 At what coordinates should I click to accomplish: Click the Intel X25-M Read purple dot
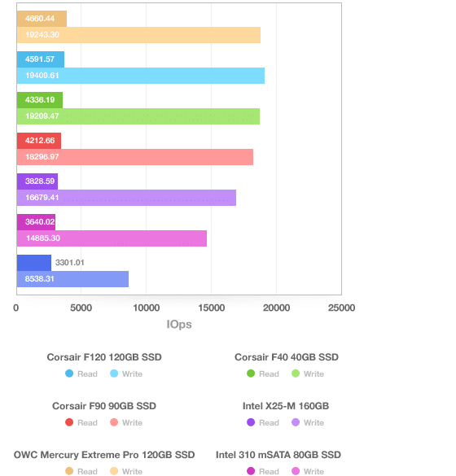251,422
